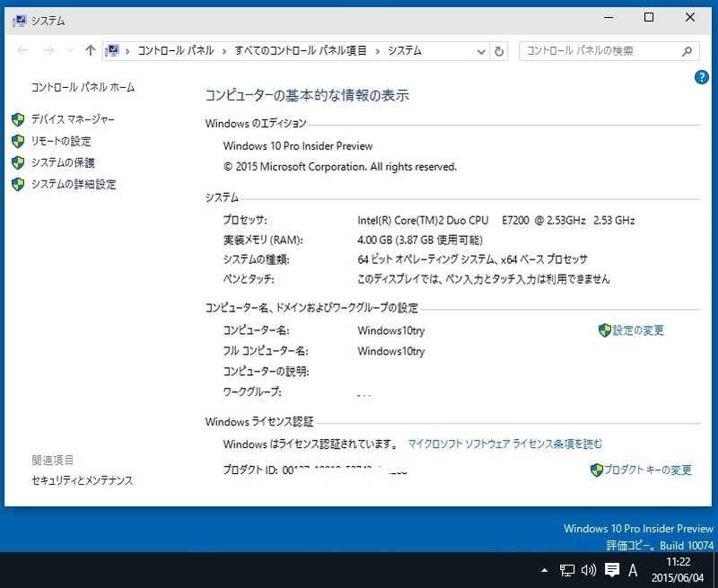Open リモートの設定 remote settings link

point(61,141)
